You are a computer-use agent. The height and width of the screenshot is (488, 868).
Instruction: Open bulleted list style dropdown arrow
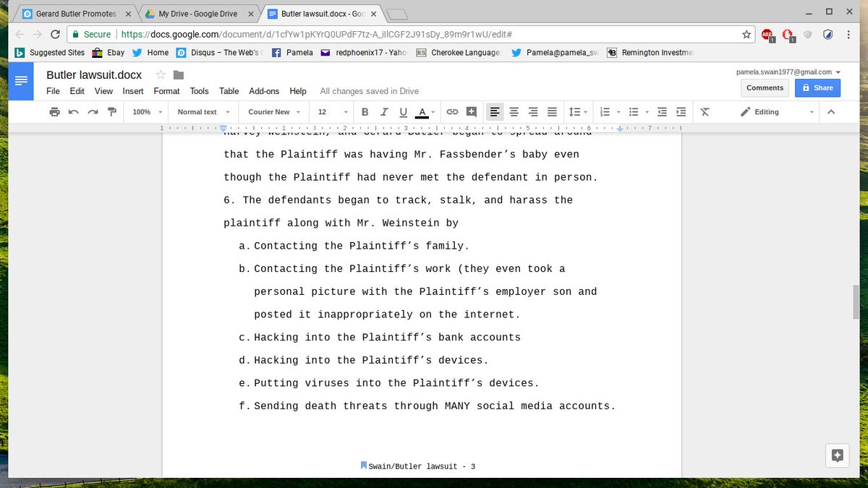tap(647, 112)
